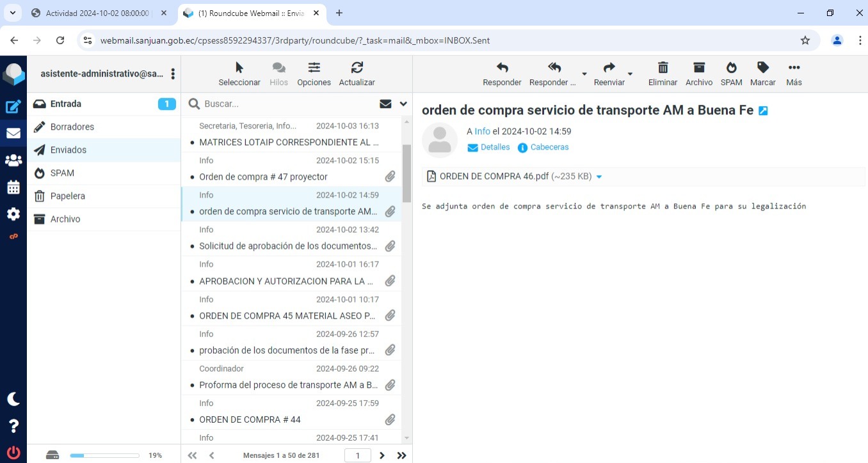Activate the Seleccionar selection mode
Viewport: 868px width, 463px height.
[239, 74]
